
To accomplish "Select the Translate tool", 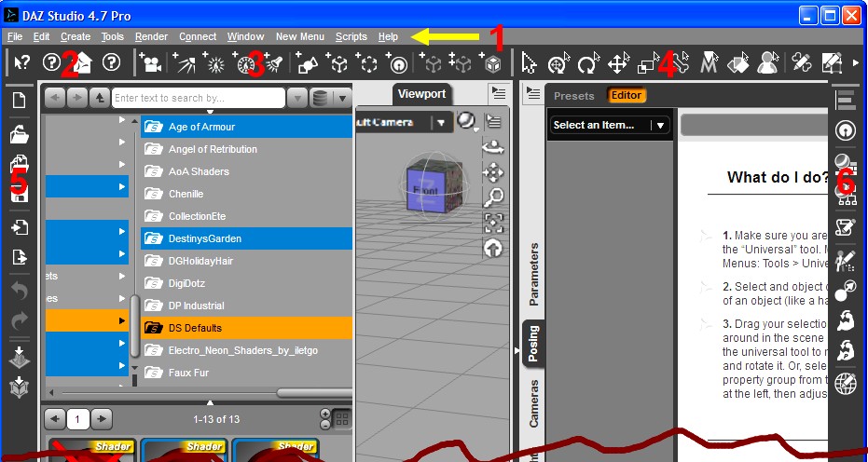I will coord(618,63).
